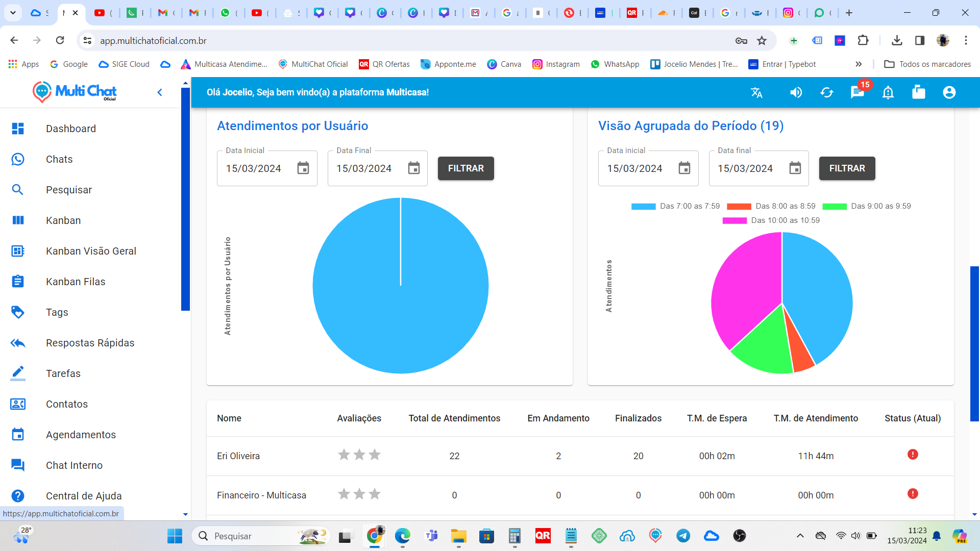This screenshot has height=551, width=980.
Task: Collapse the sidebar with the chevron arrow
Action: pos(160,92)
